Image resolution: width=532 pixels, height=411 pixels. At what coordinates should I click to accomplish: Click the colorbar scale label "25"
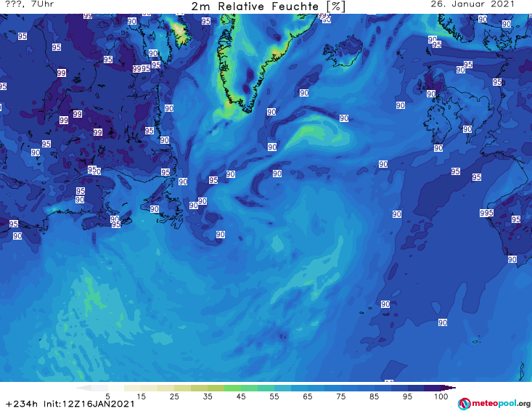[x=174, y=396]
